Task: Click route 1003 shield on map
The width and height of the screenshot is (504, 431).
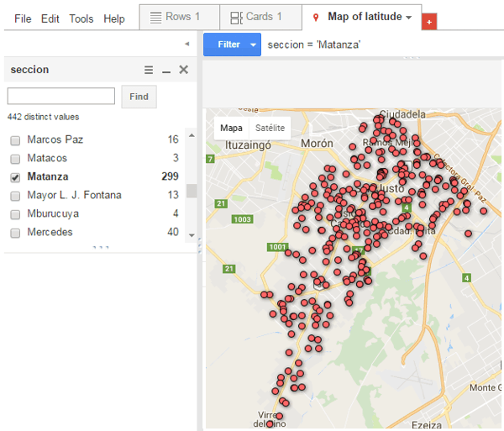Action: pos(242,219)
